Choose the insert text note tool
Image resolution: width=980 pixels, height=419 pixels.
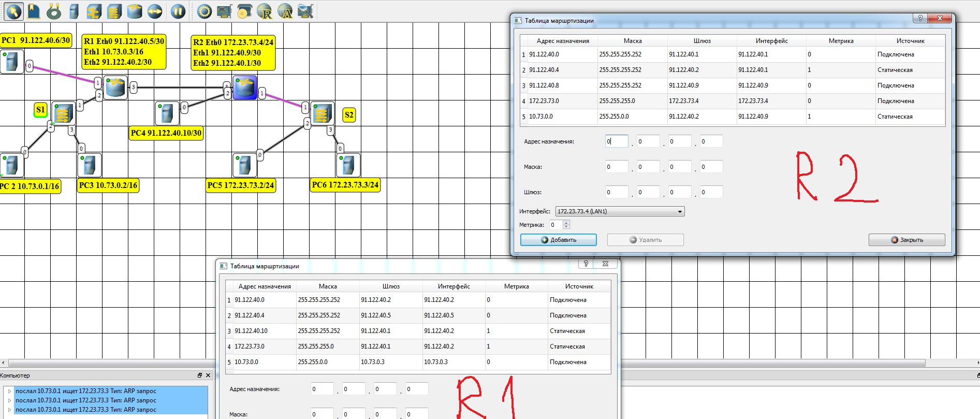click(x=34, y=11)
